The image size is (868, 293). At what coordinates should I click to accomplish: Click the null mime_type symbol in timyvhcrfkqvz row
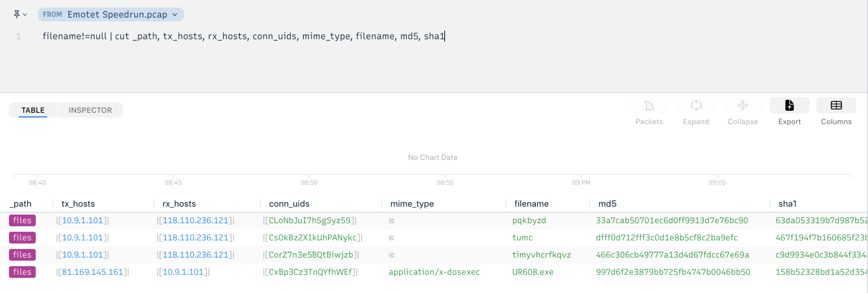pyautogui.click(x=391, y=255)
